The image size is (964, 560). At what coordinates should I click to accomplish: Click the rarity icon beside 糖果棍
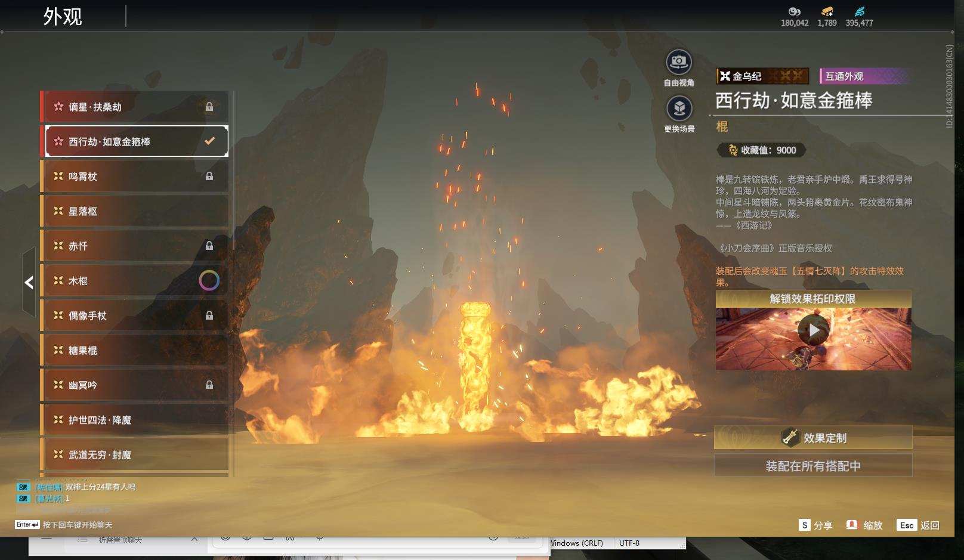[x=58, y=350]
